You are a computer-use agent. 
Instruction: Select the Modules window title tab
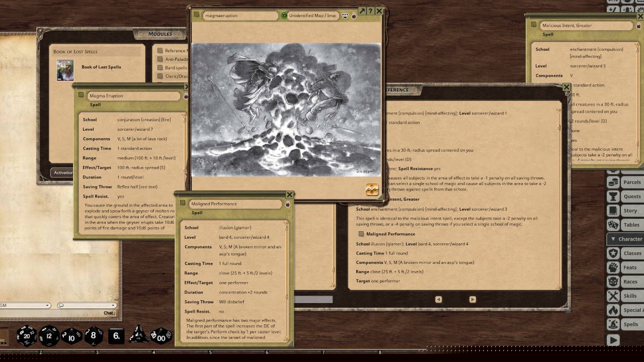pos(160,34)
